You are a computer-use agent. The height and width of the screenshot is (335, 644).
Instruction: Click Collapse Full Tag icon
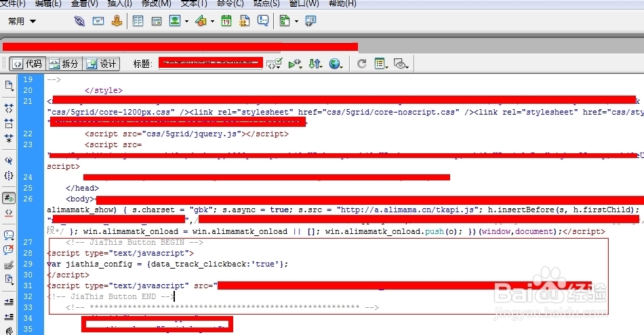tap(9, 108)
